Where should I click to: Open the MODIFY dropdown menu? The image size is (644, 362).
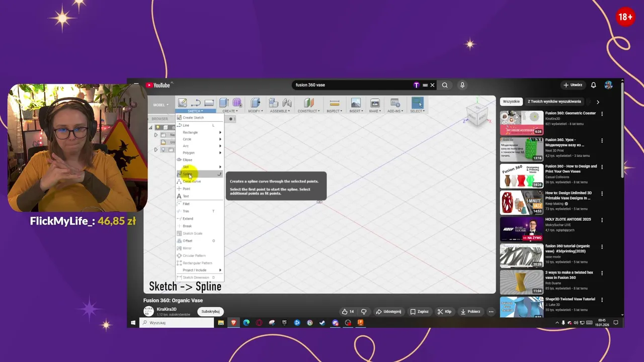pos(255,111)
